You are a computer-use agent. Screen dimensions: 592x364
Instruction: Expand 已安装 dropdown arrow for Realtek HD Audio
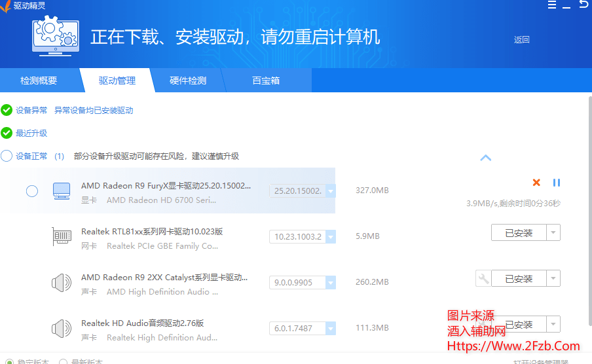(x=553, y=324)
